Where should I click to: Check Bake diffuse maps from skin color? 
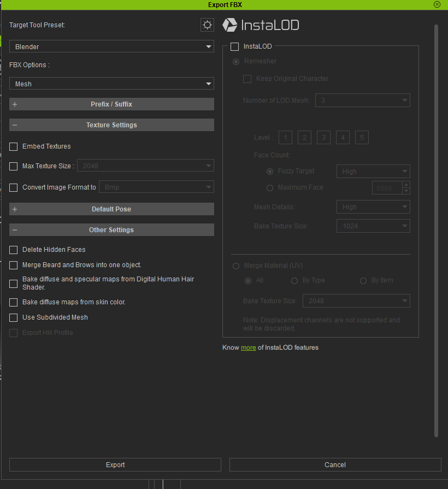[14, 302]
